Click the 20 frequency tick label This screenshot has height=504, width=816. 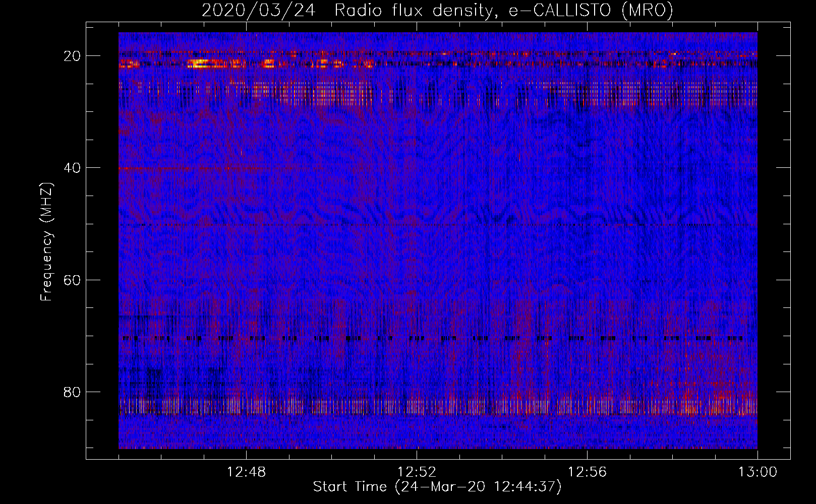click(x=73, y=55)
